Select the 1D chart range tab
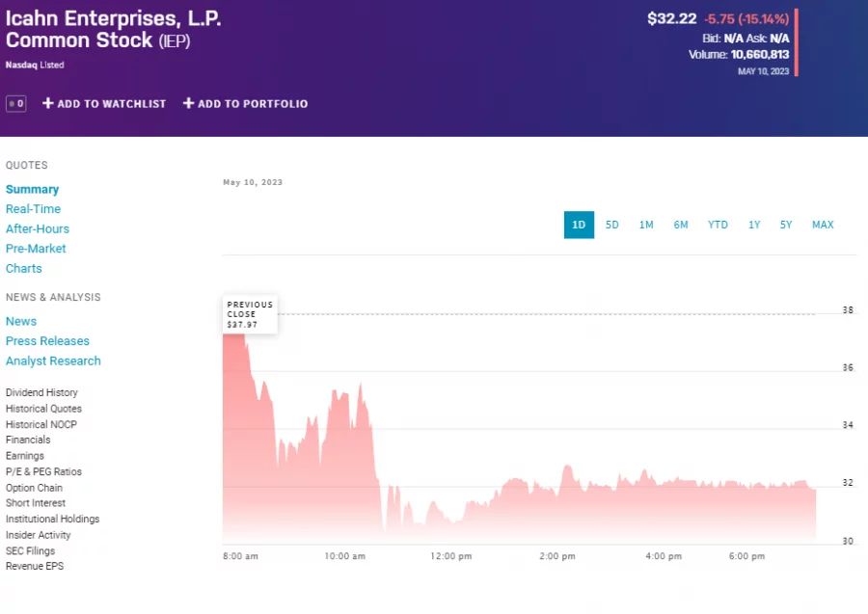This screenshot has width=868, height=614. pyautogui.click(x=578, y=224)
